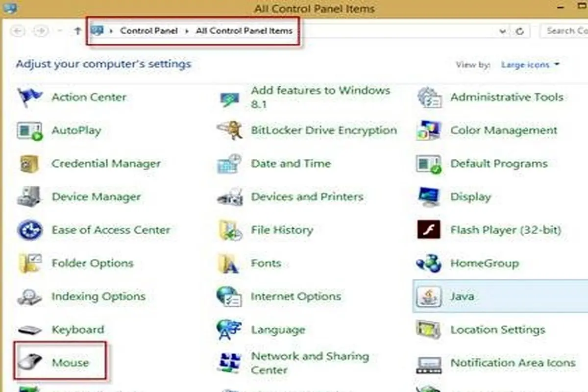The height and width of the screenshot is (392, 588).
Task: Open the Administrative Tools icon
Action: (x=429, y=98)
